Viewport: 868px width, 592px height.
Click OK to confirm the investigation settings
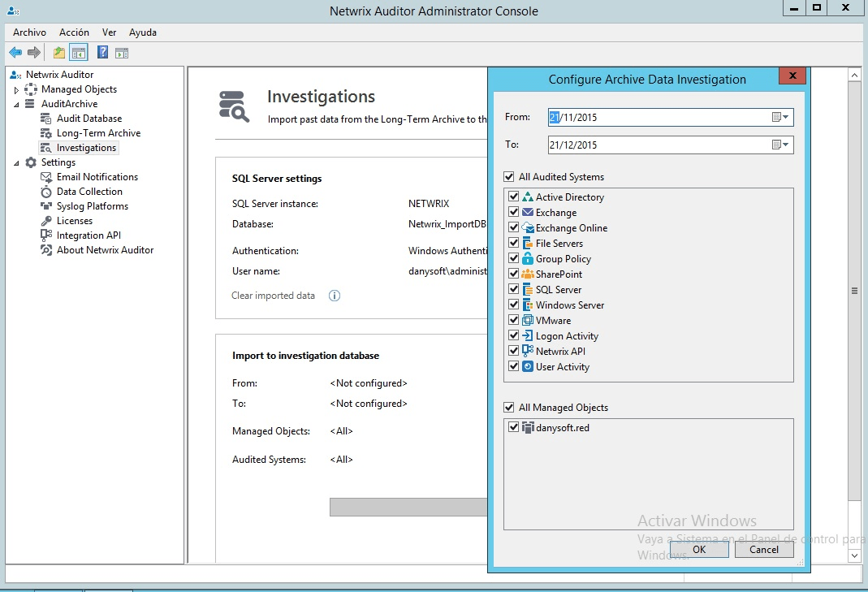[x=699, y=549]
